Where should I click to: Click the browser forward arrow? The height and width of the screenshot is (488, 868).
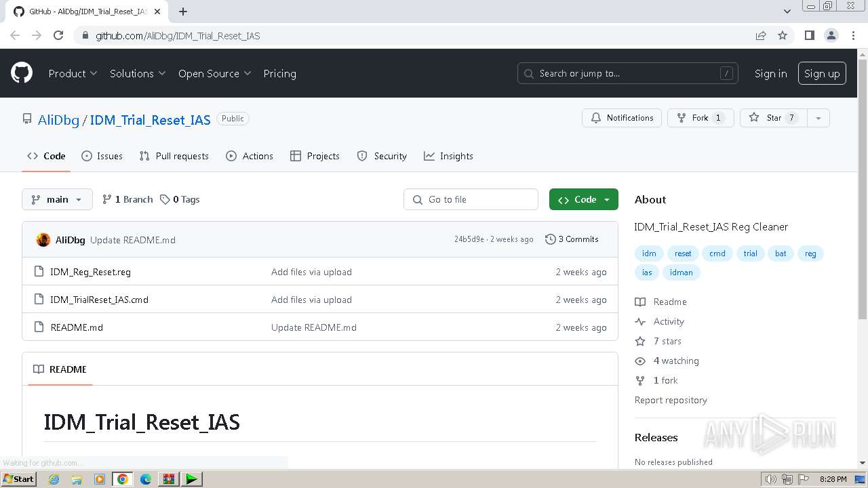pyautogui.click(x=37, y=35)
